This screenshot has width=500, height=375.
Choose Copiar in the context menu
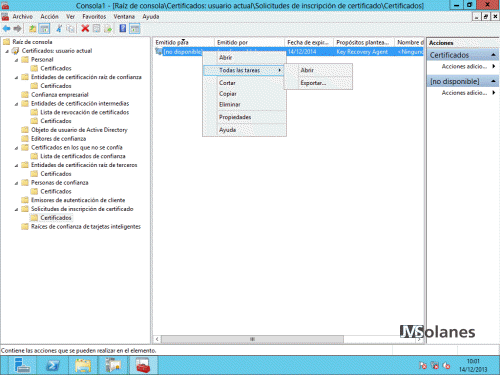(244, 94)
